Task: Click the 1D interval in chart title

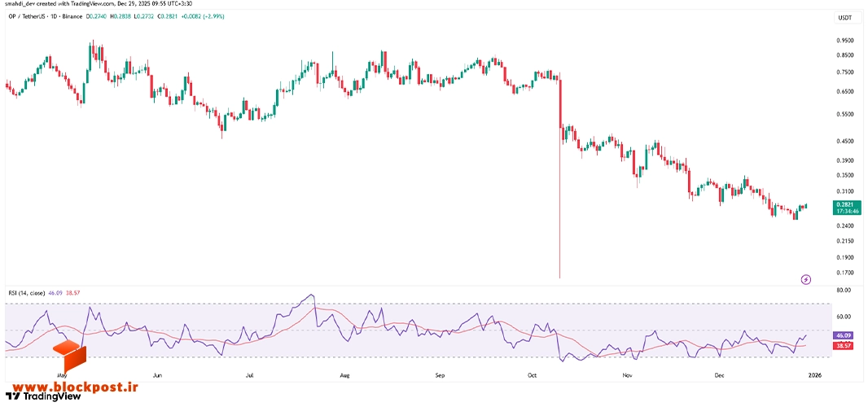Action: tap(54, 16)
